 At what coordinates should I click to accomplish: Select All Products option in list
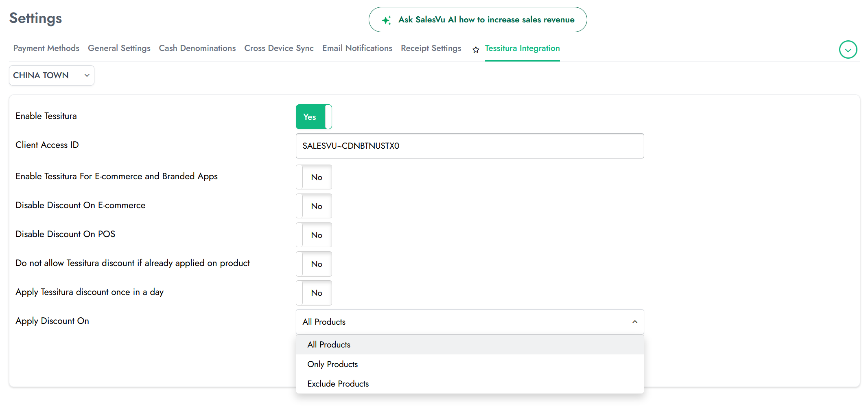click(470, 345)
